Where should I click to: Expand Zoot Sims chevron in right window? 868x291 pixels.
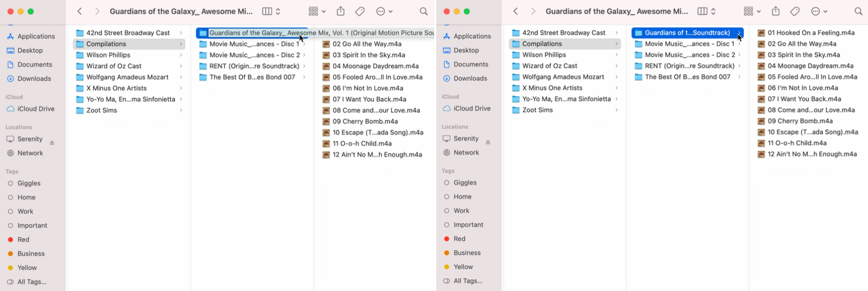[x=617, y=110]
